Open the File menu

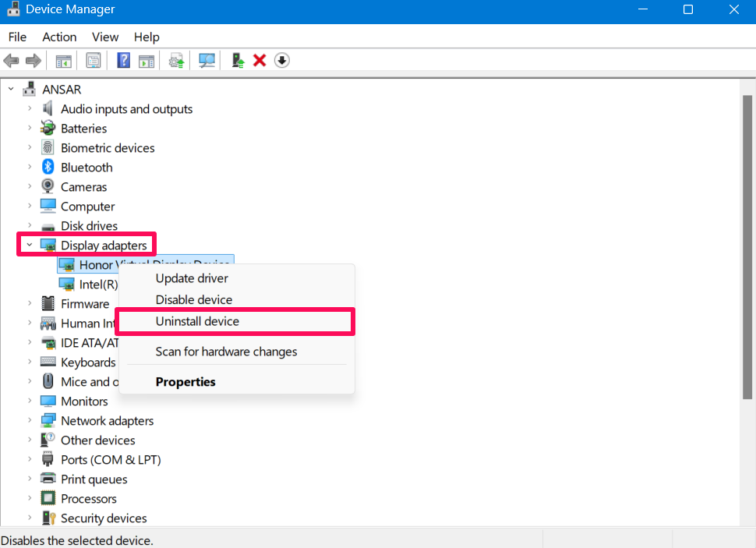(17, 37)
